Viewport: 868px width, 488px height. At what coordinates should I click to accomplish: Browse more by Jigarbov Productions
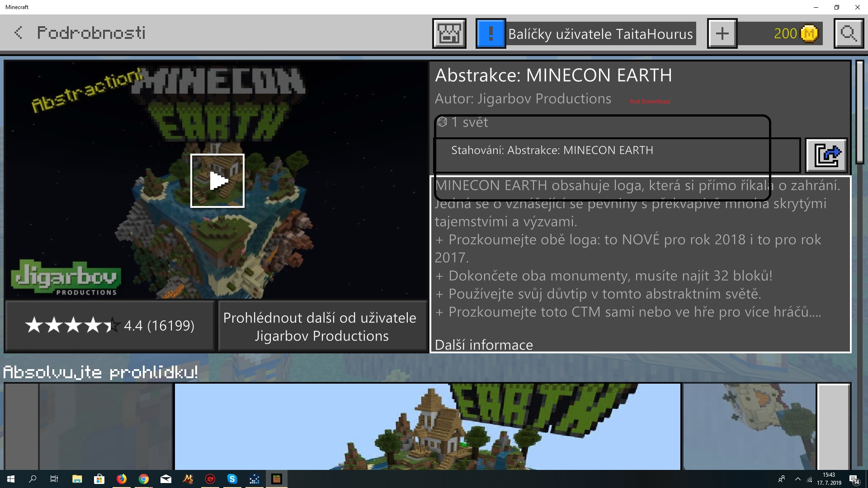point(322,326)
